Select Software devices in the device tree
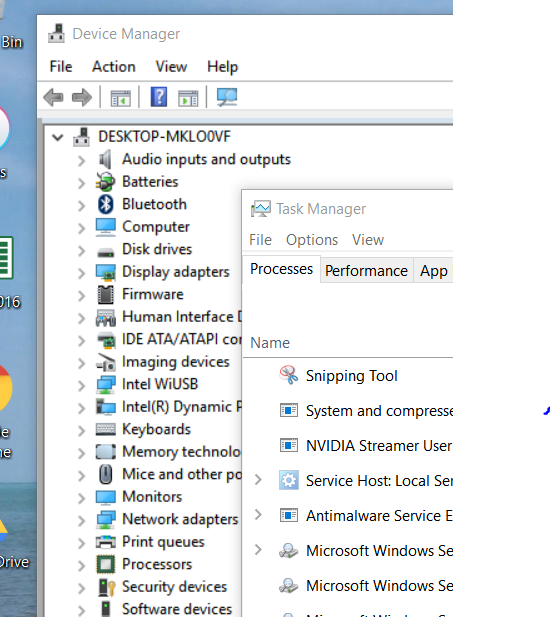This screenshot has width=550, height=617. click(x=177, y=608)
